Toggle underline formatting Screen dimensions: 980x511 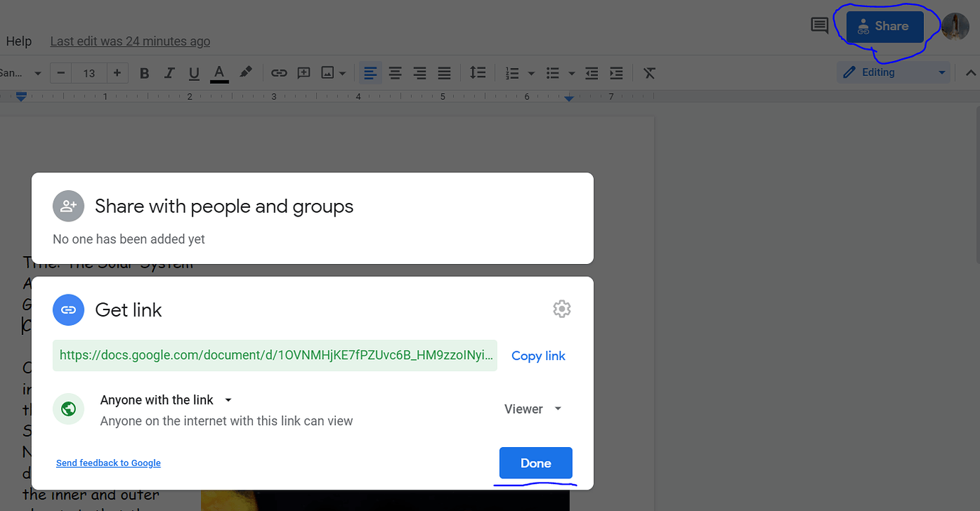[x=194, y=72]
